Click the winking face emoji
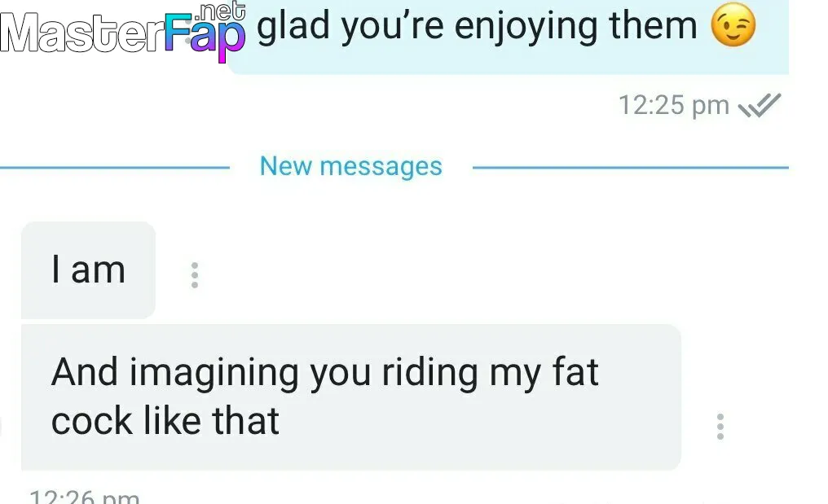Viewport: 828px width, 504px height. [733, 24]
